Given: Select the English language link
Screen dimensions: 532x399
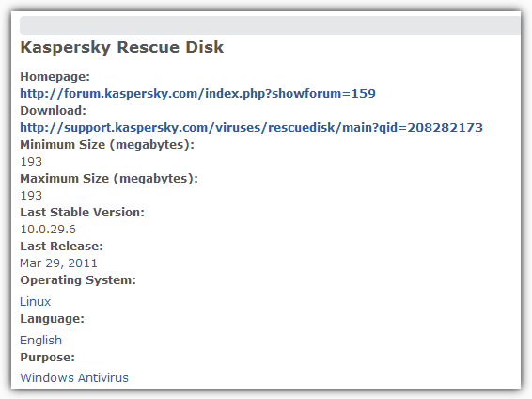Looking at the screenshot, I should [x=41, y=340].
